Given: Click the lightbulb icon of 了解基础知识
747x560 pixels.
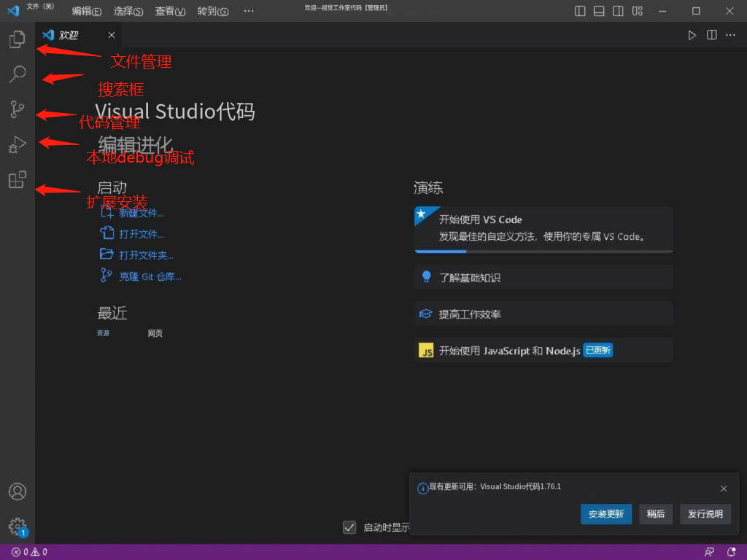Looking at the screenshot, I should tap(426, 276).
